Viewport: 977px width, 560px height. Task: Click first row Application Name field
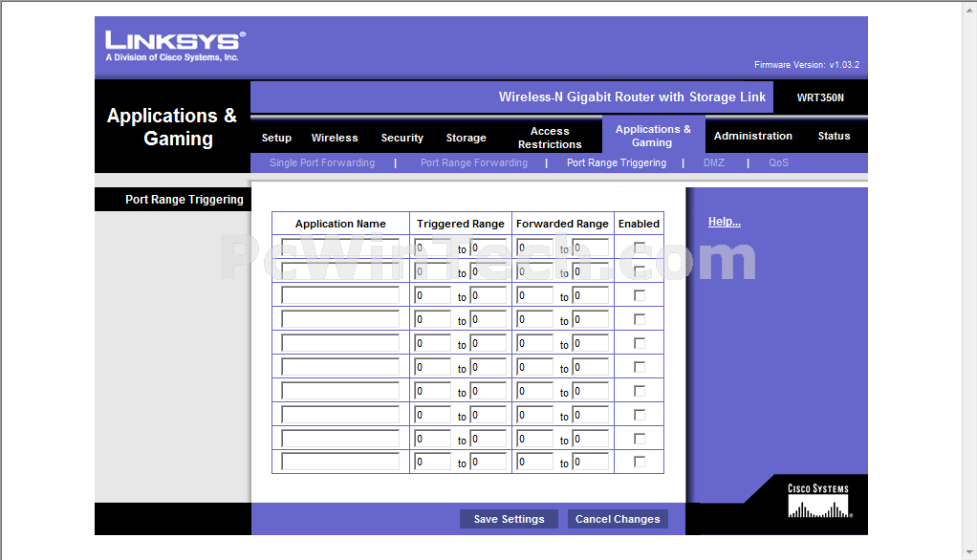tap(340, 248)
